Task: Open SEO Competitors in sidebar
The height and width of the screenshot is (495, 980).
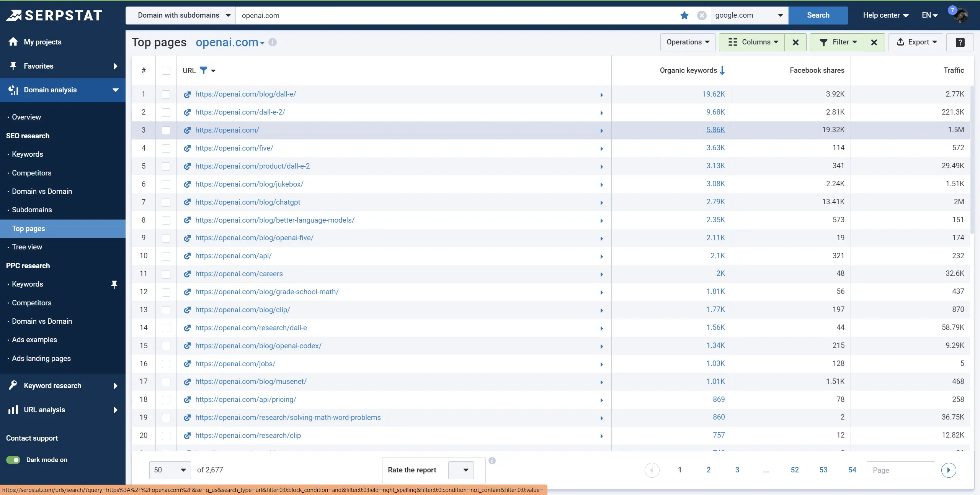Action: tap(31, 173)
